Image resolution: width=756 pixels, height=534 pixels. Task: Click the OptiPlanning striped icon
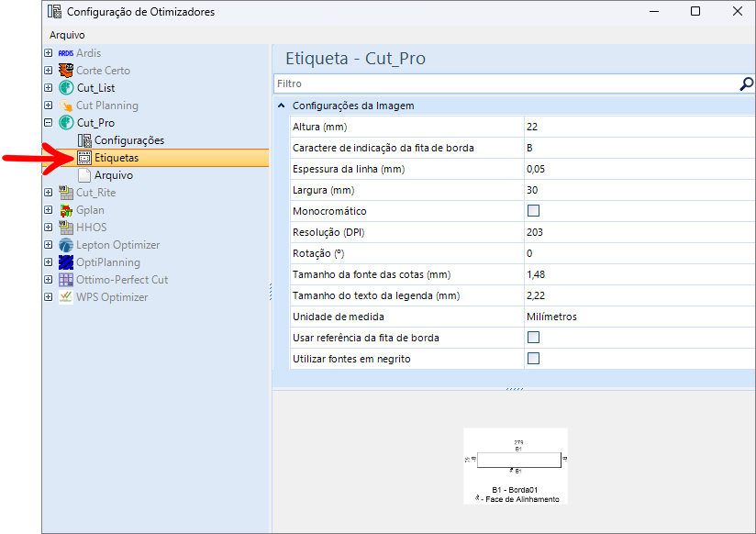click(x=65, y=262)
